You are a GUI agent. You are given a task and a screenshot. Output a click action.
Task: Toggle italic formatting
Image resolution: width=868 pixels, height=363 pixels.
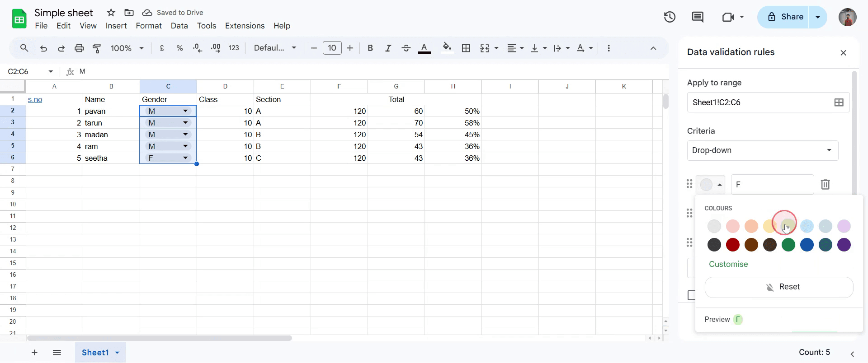coord(388,48)
